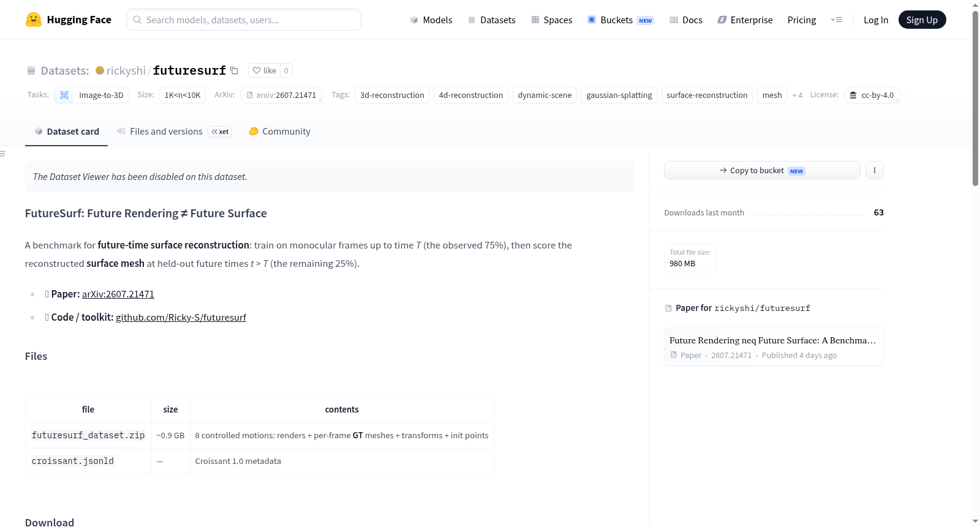
Task: Click the Download section heading
Action: coord(50,522)
